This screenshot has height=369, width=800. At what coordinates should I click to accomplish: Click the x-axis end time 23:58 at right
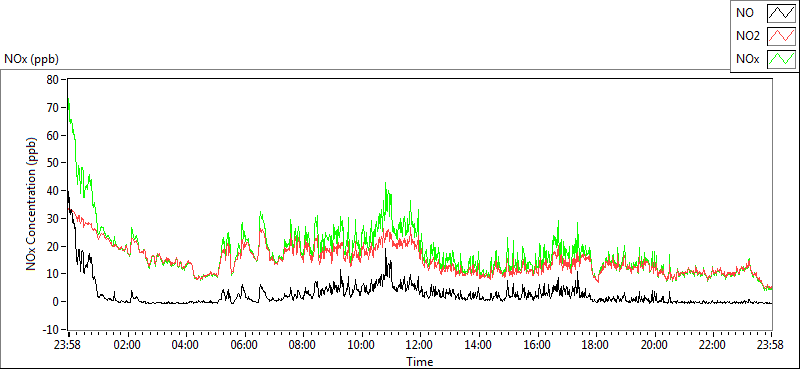pyautogui.click(x=771, y=344)
